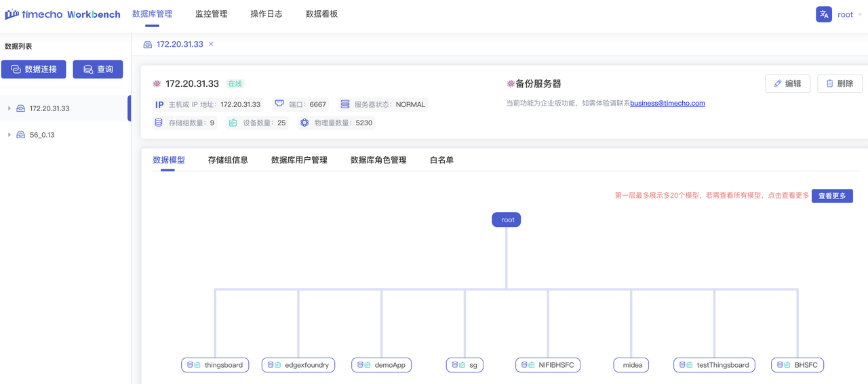Click the measurement count gear icon
This screenshot has height=384, width=868.
(x=304, y=123)
